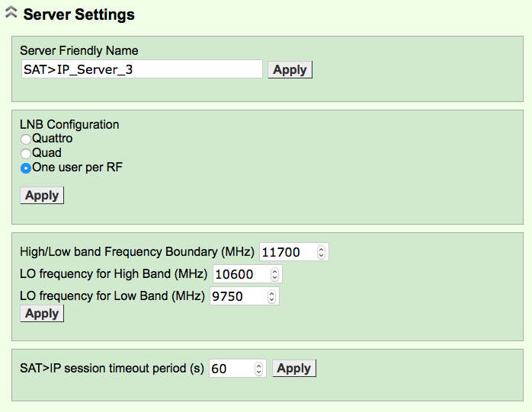The height and width of the screenshot is (412, 532).
Task: Click the SAT>IP session timeout field
Action: (230, 369)
